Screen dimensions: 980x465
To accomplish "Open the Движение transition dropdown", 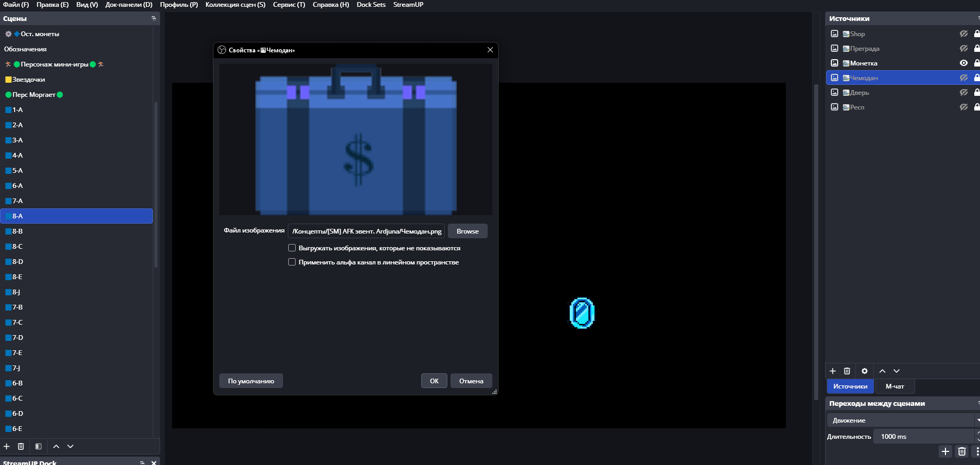I will click(901, 420).
